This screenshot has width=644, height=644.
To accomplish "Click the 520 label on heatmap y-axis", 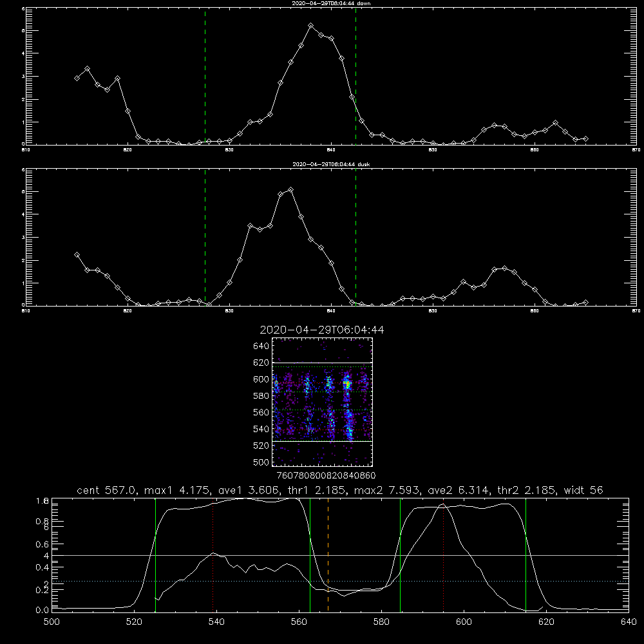I will 261,446.
